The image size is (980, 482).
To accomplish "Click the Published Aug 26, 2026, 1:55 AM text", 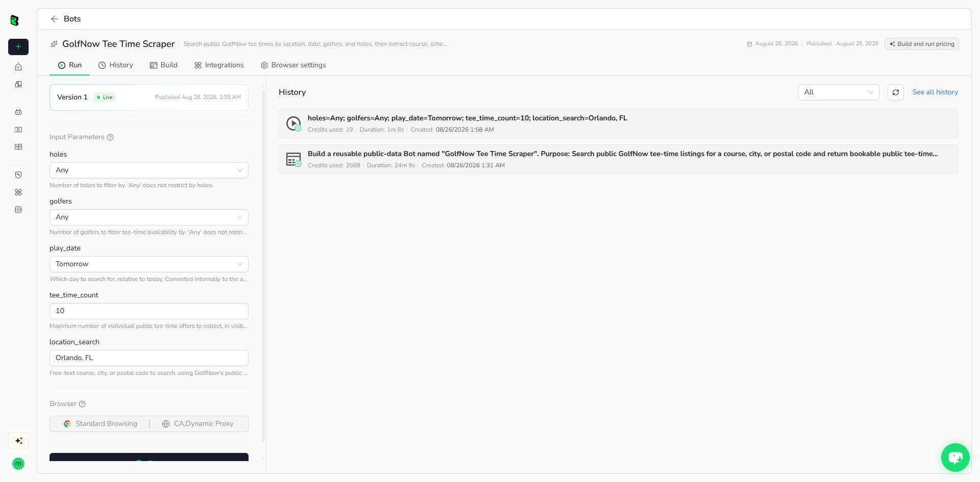I will [x=198, y=97].
